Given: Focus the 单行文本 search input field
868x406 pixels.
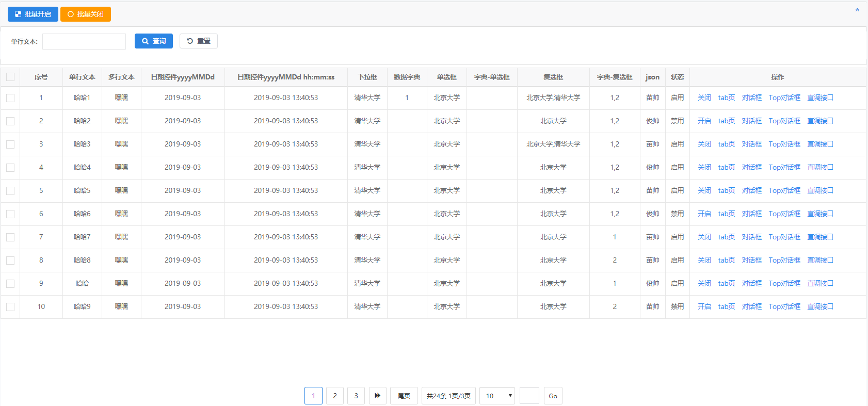Looking at the screenshot, I should (84, 41).
